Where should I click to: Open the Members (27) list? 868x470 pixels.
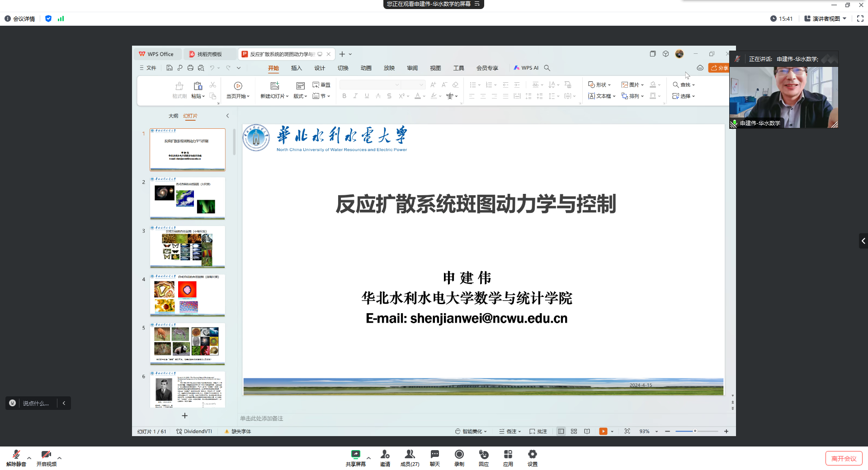click(x=410, y=455)
